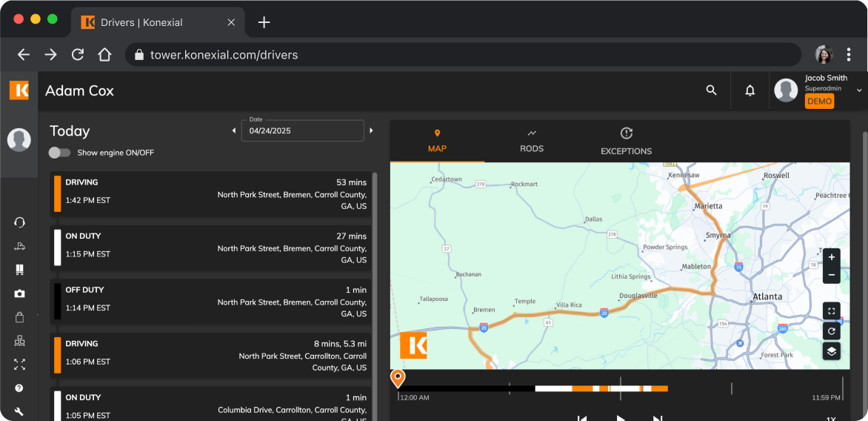Open the camera icon in sidebar

pos(19,294)
